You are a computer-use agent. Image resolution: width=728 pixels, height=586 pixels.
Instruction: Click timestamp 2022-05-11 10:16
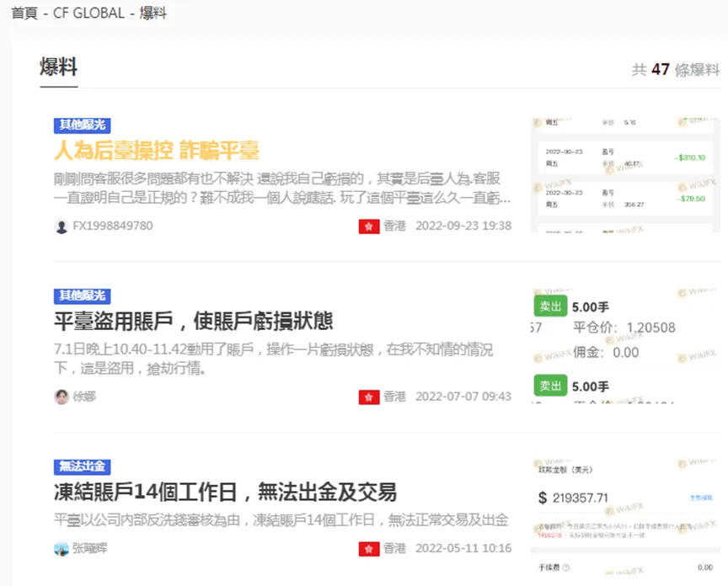[463, 548]
